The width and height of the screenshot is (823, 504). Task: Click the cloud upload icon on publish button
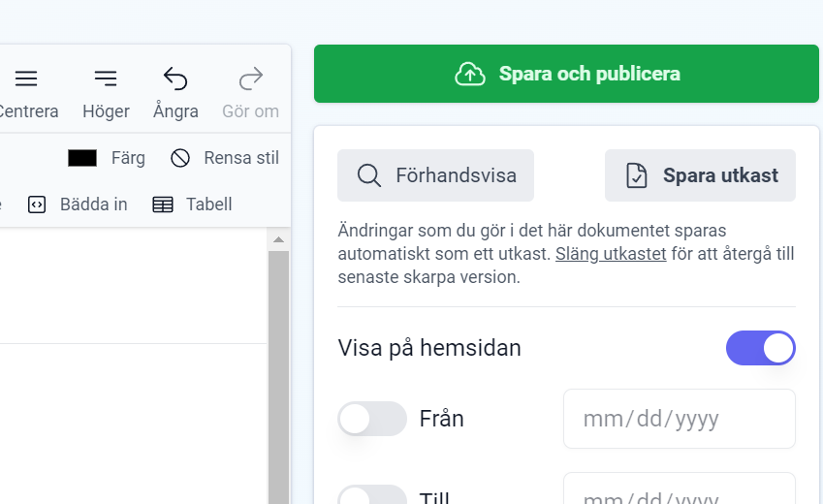(x=470, y=74)
